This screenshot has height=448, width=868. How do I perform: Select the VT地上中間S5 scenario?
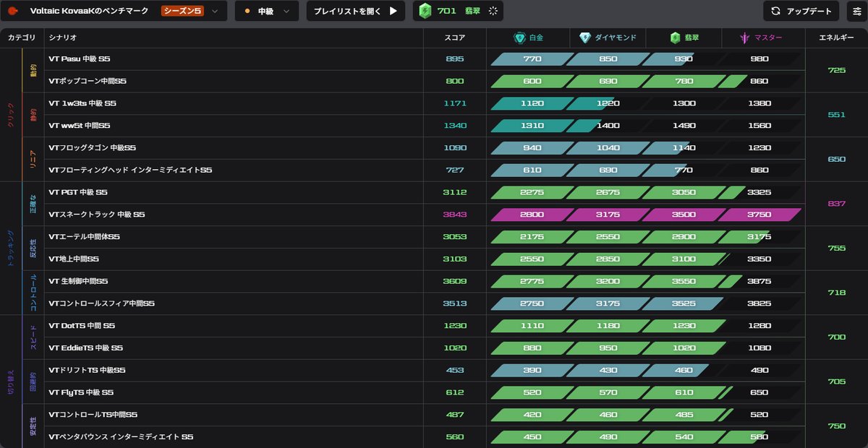click(74, 259)
